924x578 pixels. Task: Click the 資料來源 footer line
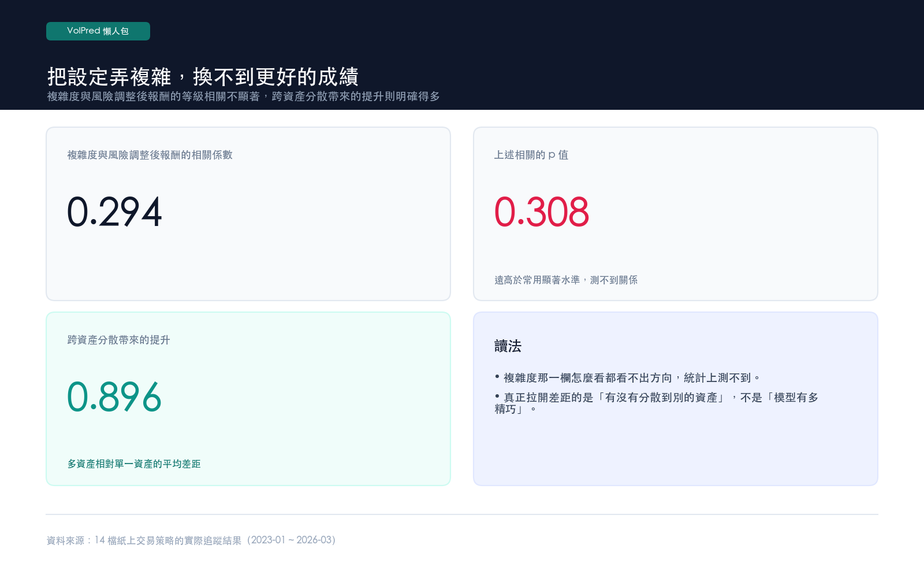click(x=191, y=540)
